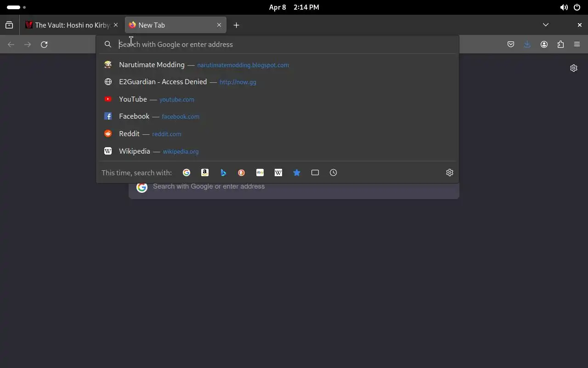The height and width of the screenshot is (368, 588).
Task: Open search settings gear in dropdown
Action: [x=450, y=172]
